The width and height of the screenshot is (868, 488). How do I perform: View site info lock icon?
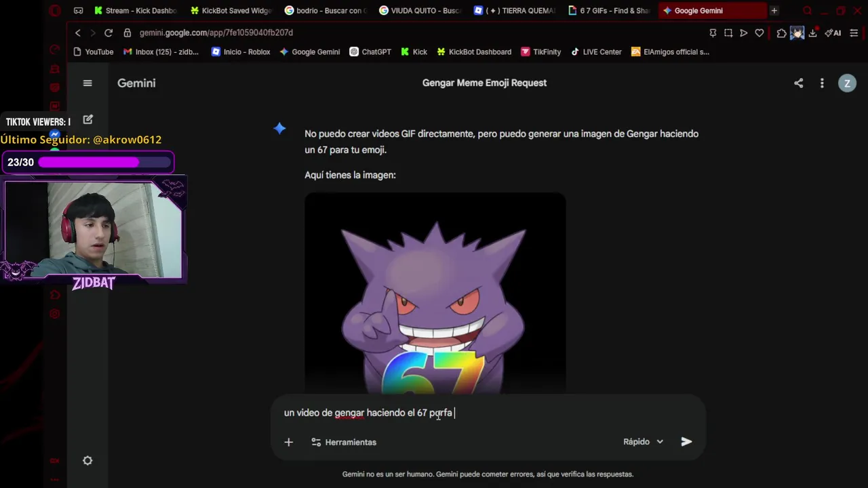pos(127,33)
